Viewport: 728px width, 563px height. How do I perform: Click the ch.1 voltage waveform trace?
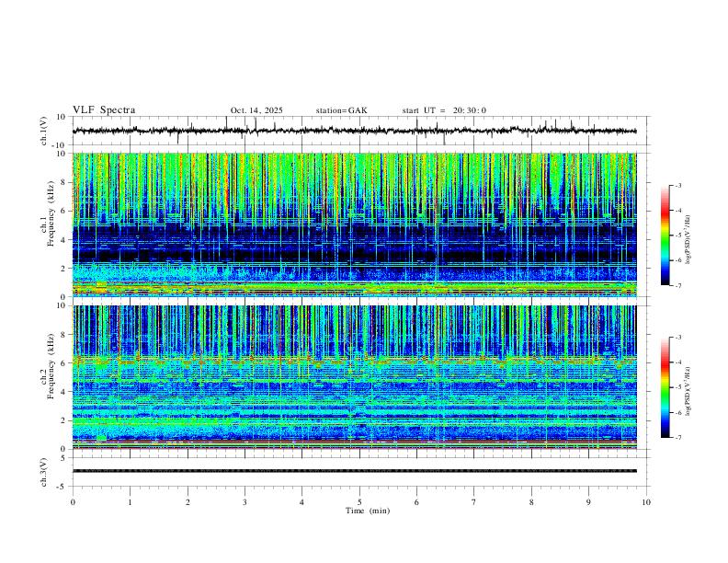354,131
